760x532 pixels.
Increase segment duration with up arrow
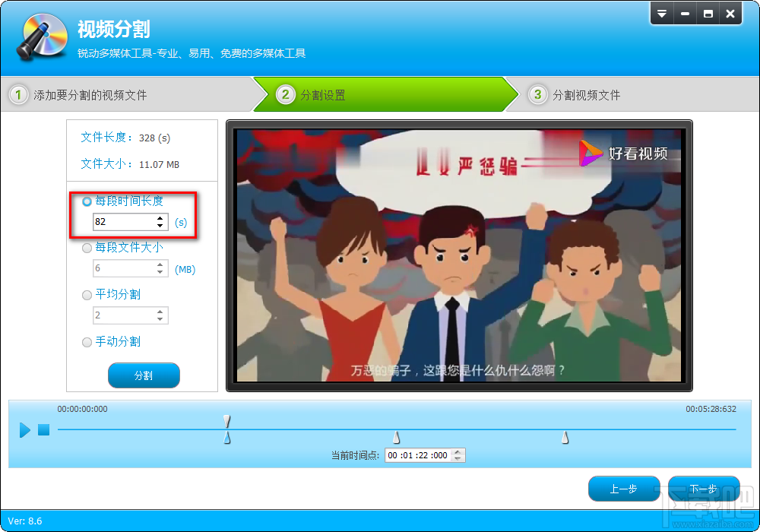pos(160,219)
